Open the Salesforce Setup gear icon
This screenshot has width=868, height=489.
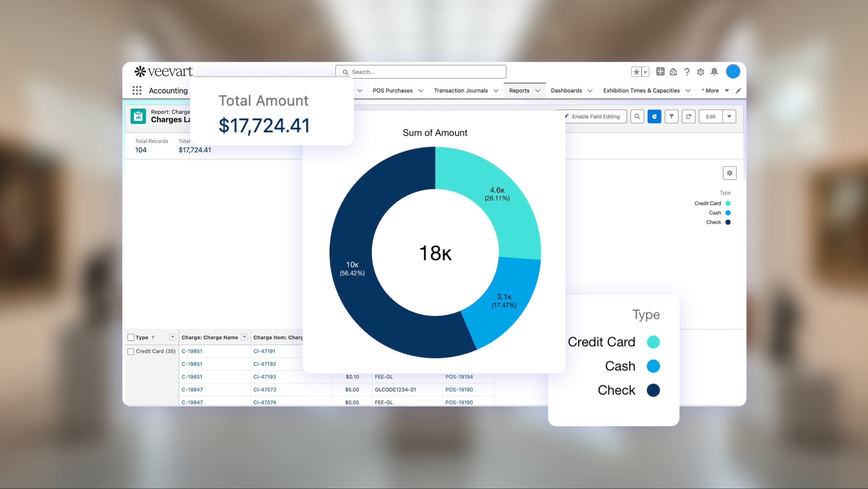[x=701, y=71]
